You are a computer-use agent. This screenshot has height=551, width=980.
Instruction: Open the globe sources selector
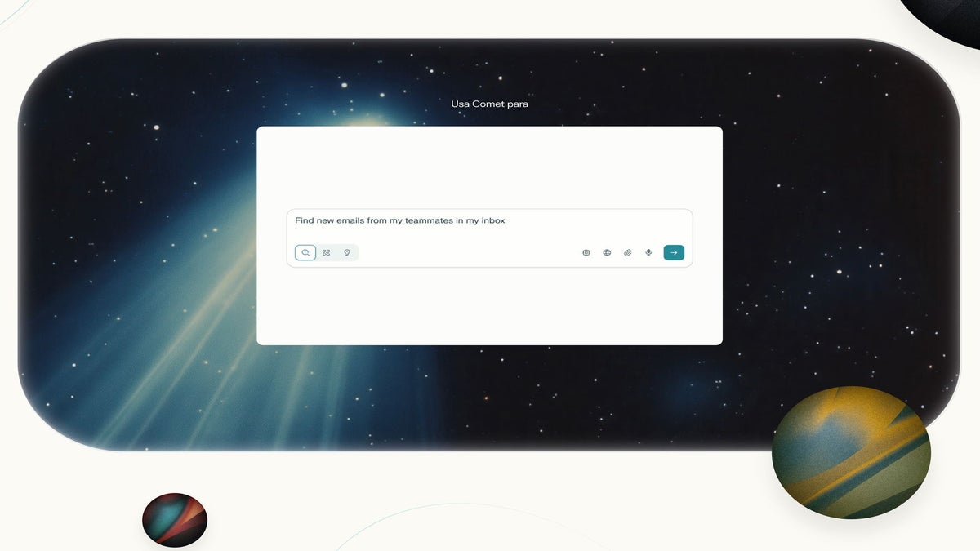[607, 253]
